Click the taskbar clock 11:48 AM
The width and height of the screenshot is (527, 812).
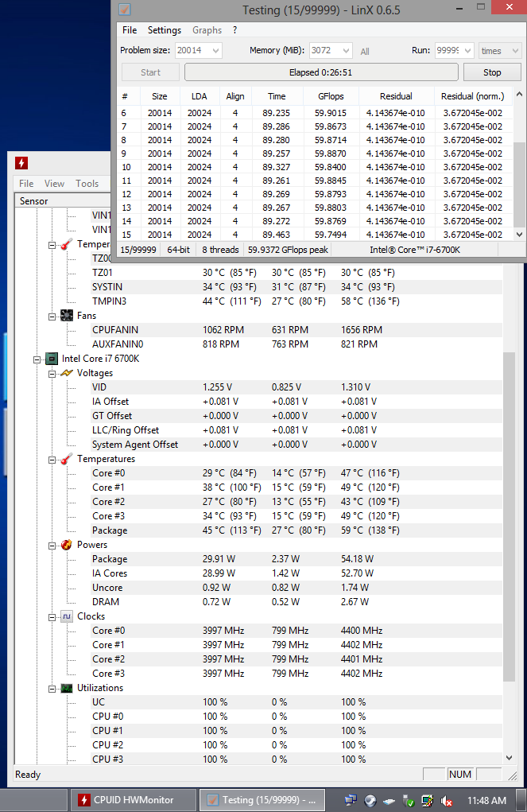486,801
